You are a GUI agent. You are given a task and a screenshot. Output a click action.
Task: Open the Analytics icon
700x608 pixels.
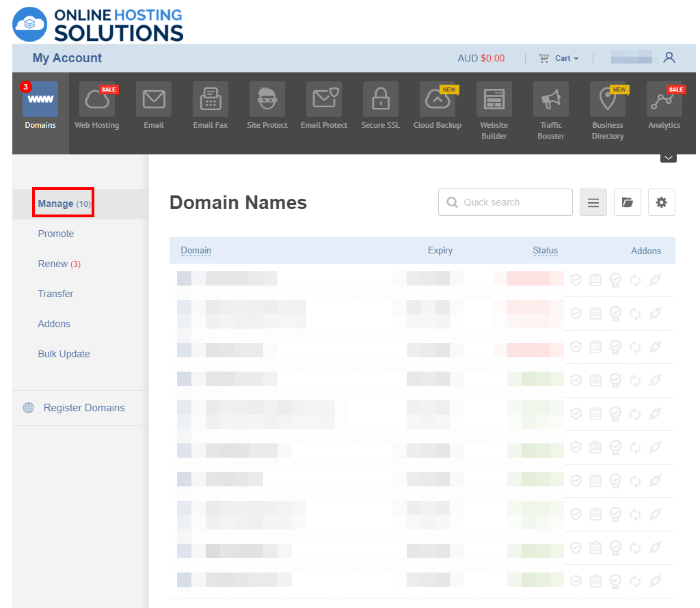[x=664, y=100]
